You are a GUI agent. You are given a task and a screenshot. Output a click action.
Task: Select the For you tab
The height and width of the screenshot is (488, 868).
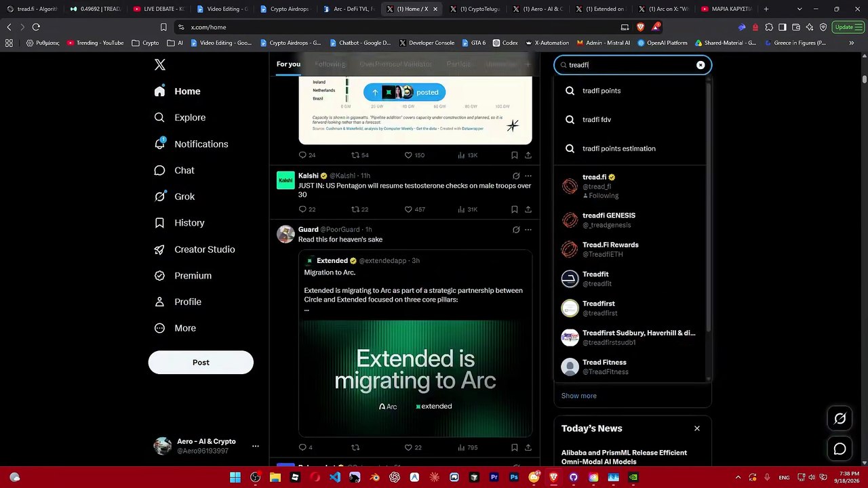click(x=288, y=64)
